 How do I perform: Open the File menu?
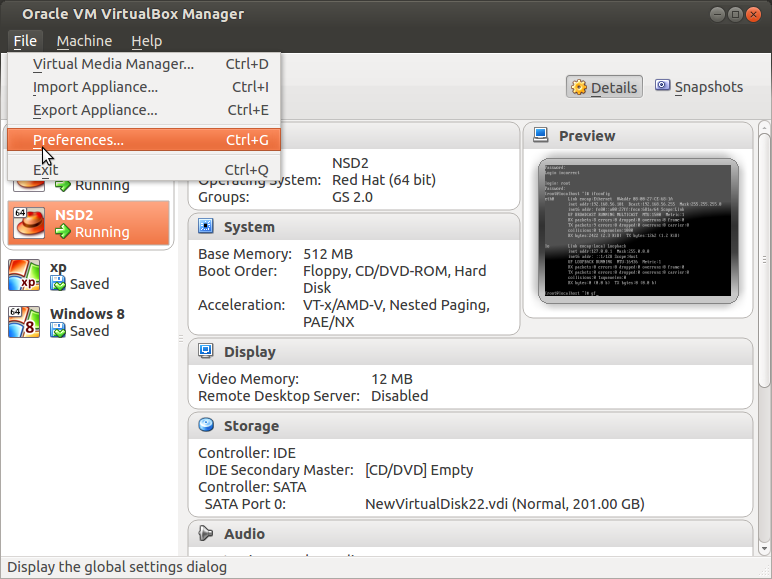tap(25, 41)
